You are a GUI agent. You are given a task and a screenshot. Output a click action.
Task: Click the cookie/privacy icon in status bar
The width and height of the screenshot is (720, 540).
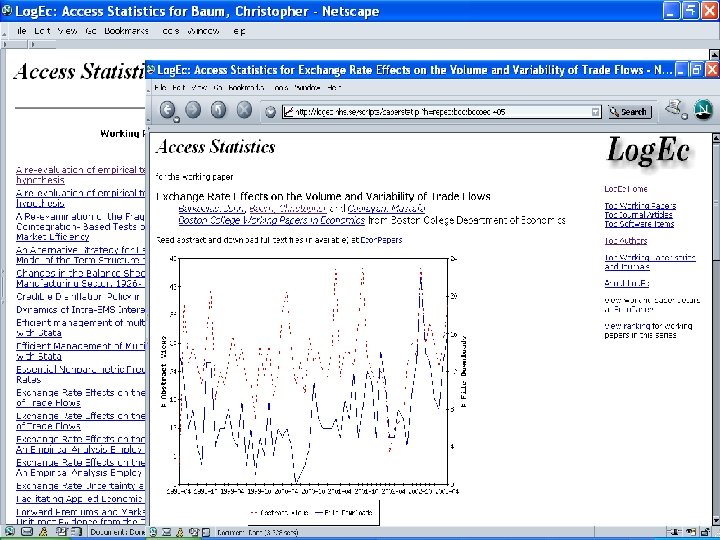pos(692,532)
